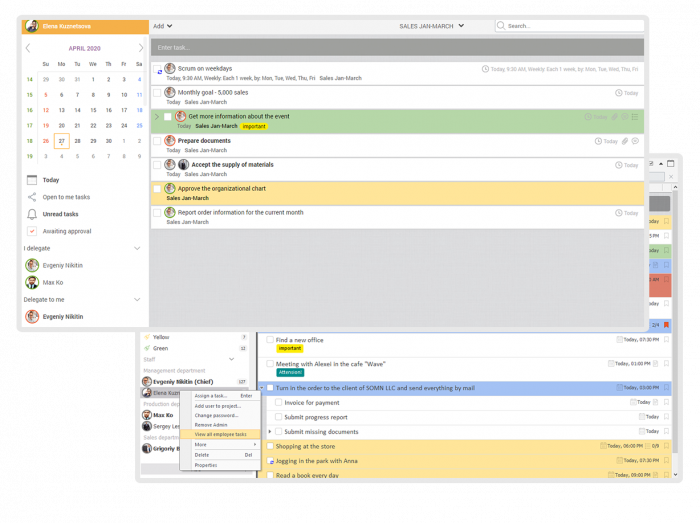Click the search magnifier icon
Viewport: 700px width, 523px height.
[501, 25]
